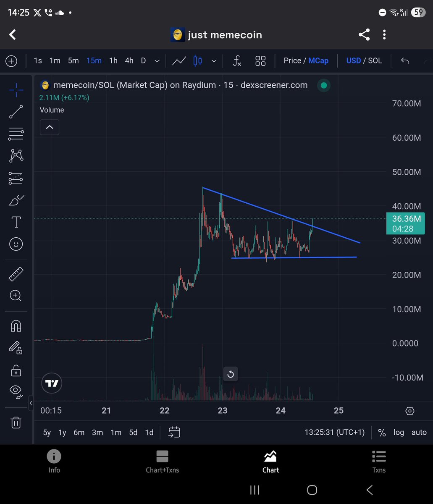Open the indicators fx panel
This screenshot has height=504, width=433.
[237, 60]
